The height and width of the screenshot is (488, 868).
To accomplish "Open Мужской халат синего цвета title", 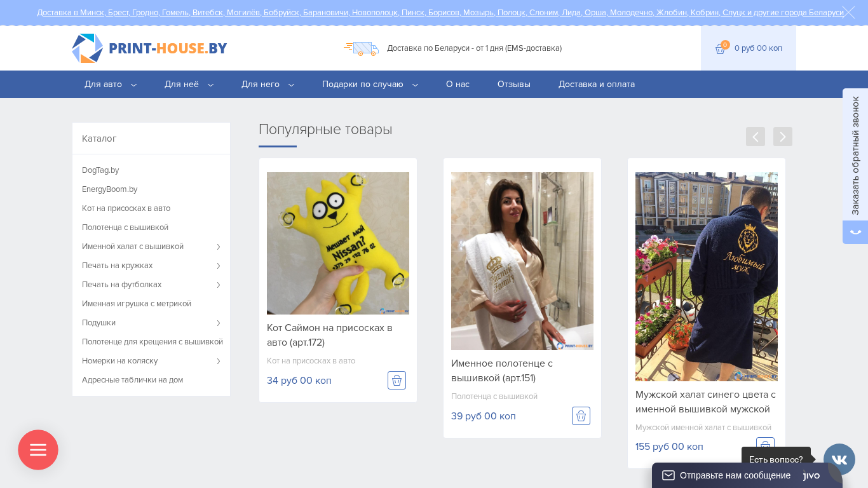I will pos(705,402).
